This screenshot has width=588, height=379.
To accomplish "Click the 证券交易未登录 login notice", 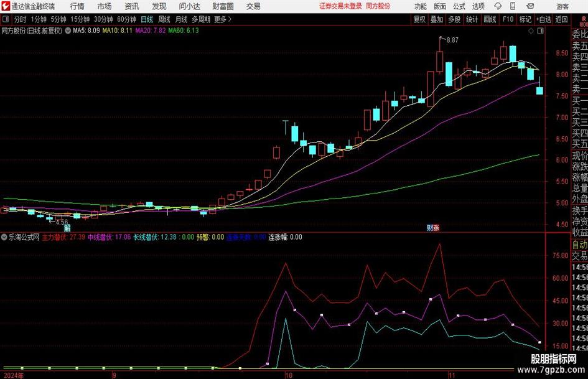I will (340, 6).
